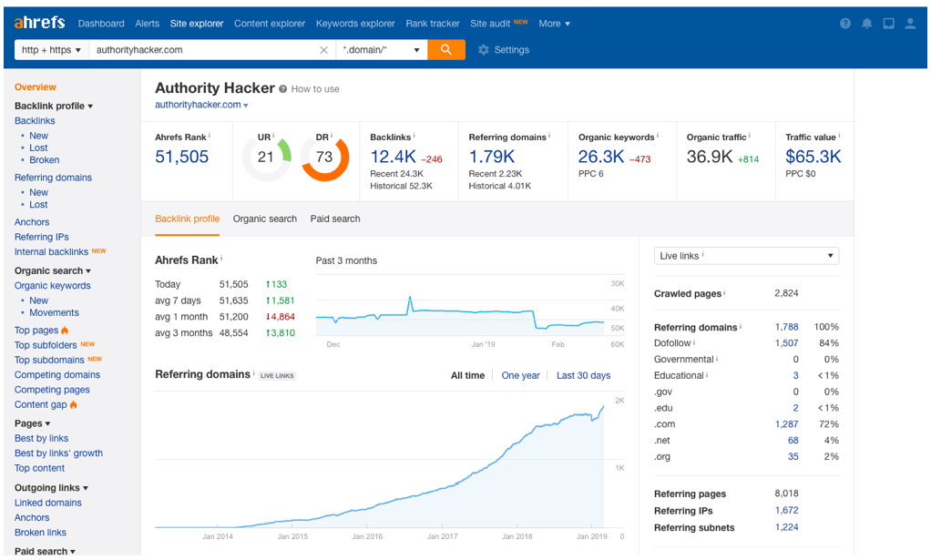The height and width of the screenshot is (560, 931).
Task: Go to Content explorer
Action: click(x=270, y=24)
